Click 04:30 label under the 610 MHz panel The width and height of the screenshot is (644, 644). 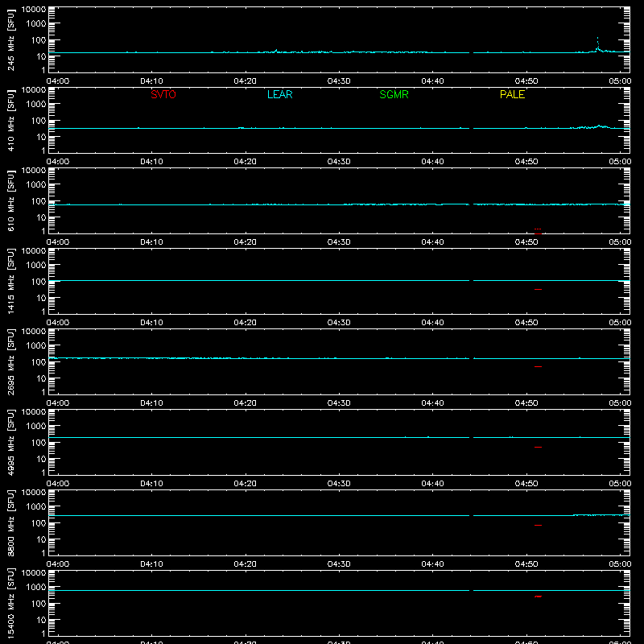(339, 242)
